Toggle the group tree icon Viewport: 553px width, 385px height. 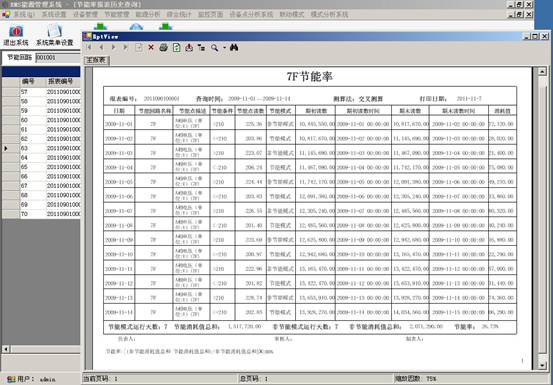(201, 48)
